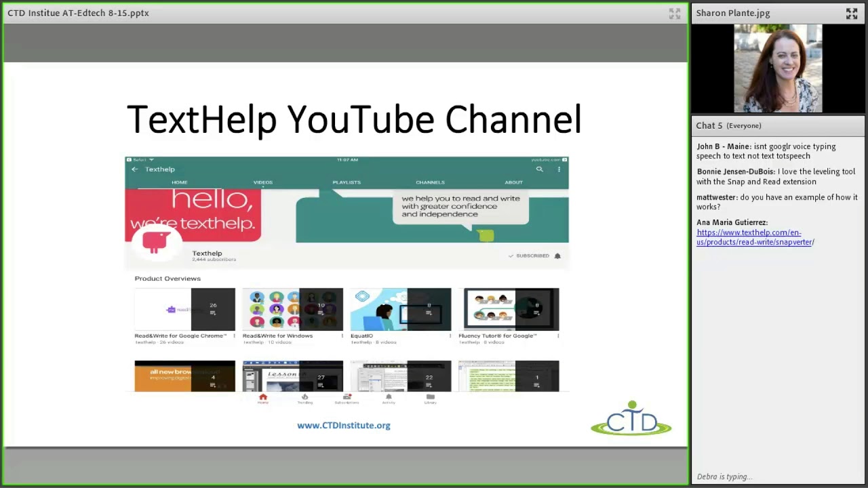Click fullscreen icon of presentation pod

tap(675, 13)
